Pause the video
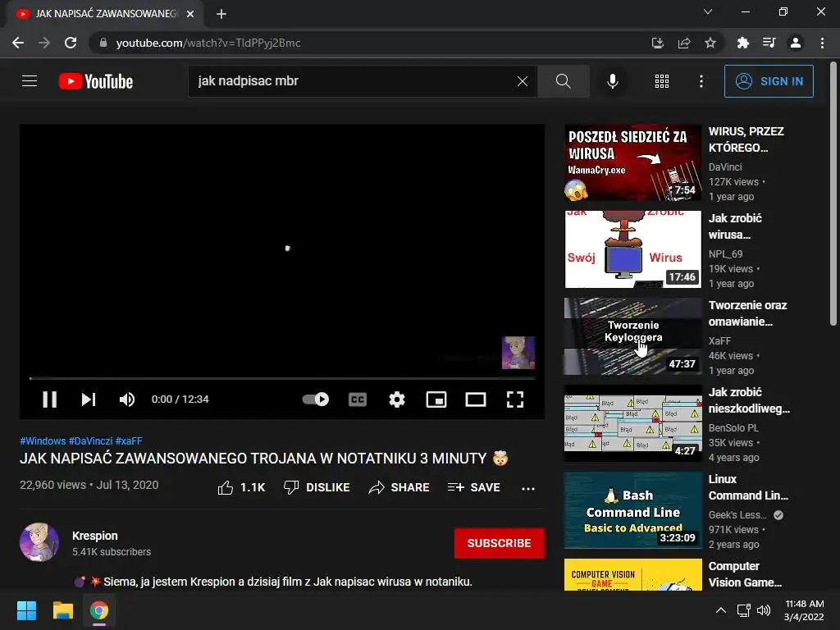 pos(49,399)
